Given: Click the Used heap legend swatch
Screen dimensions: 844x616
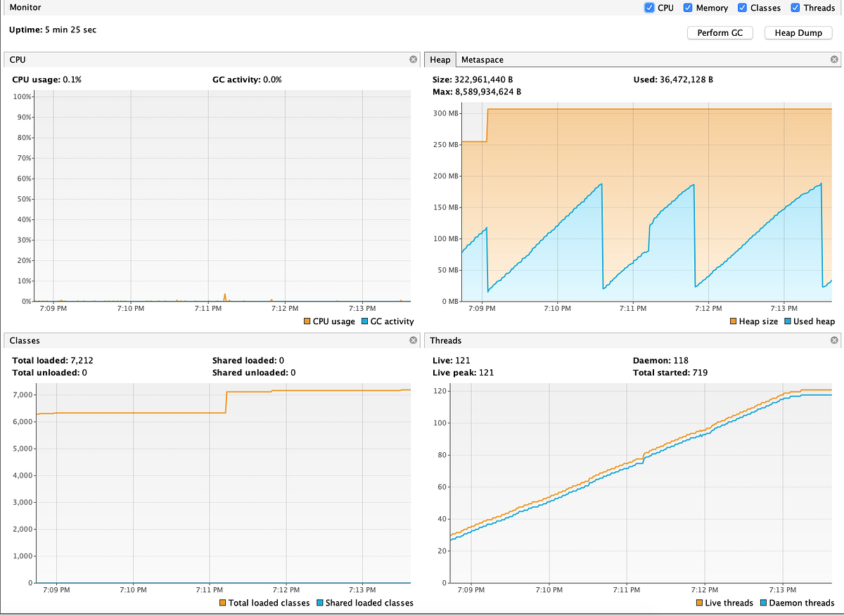Looking at the screenshot, I should click(787, 321).
